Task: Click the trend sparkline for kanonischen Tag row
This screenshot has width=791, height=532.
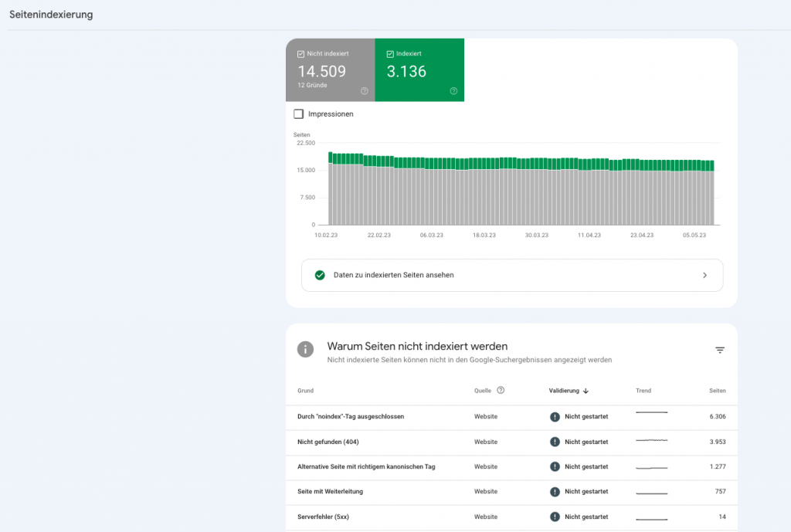Action: pyautogui.click(x=652, y=467)
